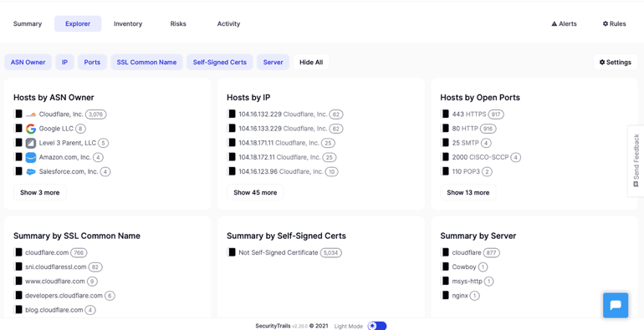Check the box beside 110 POP3 port

(445, 171)
